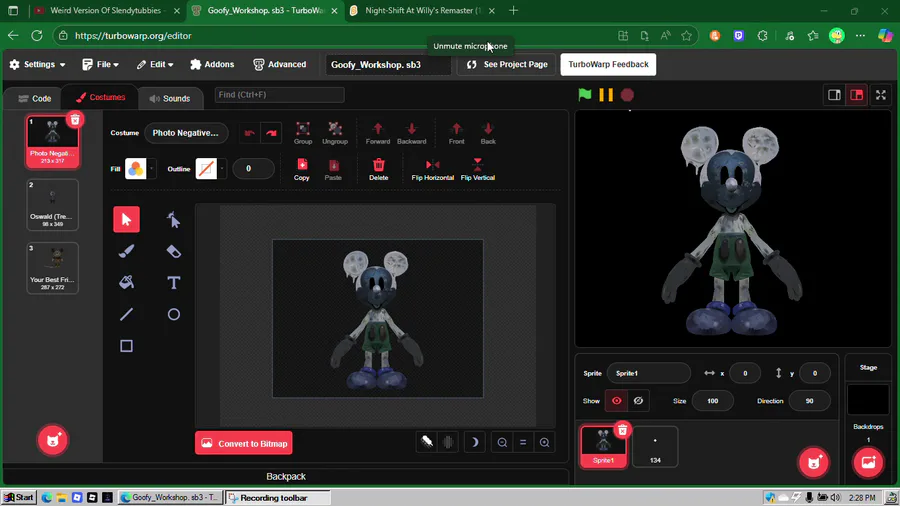Select the Circle tool
900x506 pixels.
coord(173,314)
